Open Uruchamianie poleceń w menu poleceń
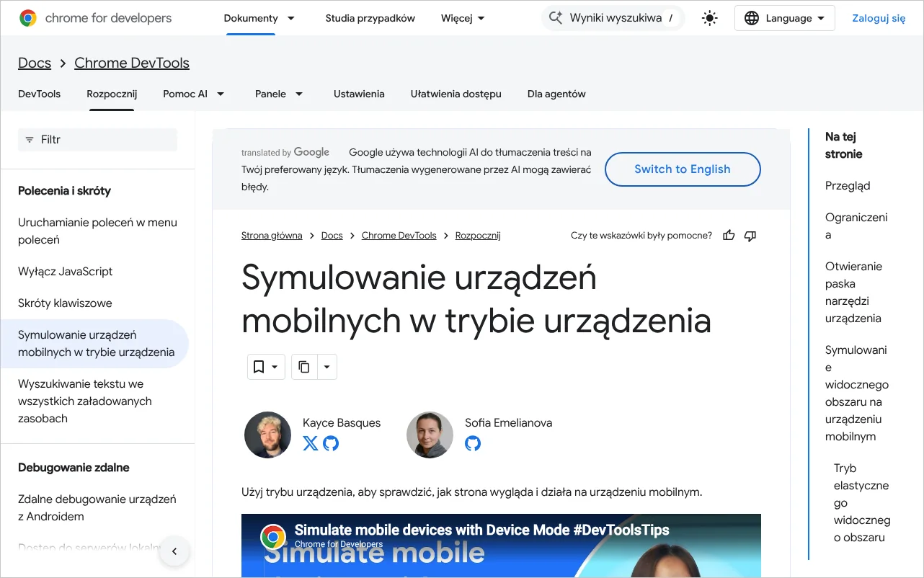Viewport: 924px width, 578px height. tap(97, 231)
